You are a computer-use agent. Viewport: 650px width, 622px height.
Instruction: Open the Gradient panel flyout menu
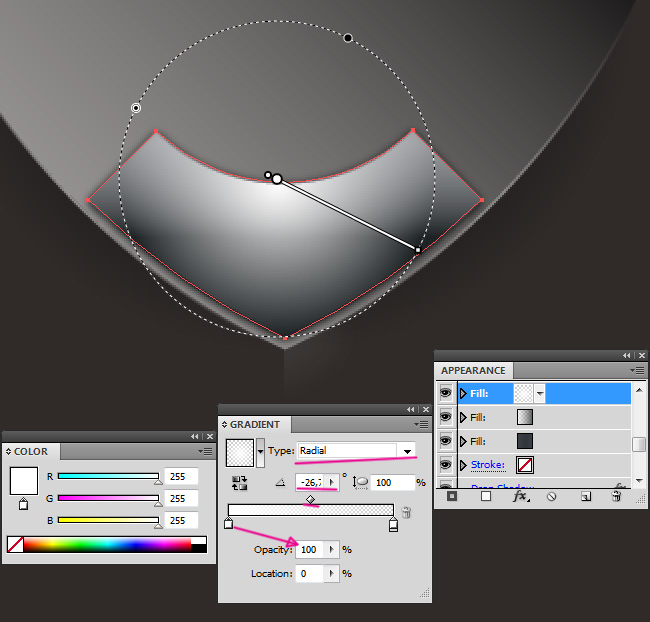423,424
